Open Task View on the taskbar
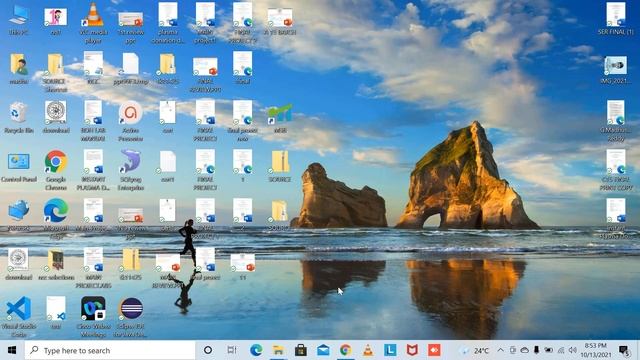This screenshot has height=360, width=640. 231,350
